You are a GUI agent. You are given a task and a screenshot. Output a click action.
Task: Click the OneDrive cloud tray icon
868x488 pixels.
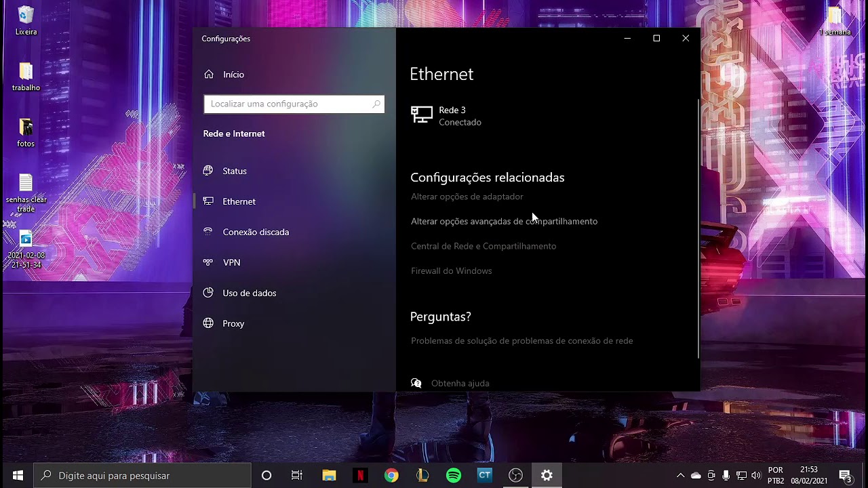(696, 476)
